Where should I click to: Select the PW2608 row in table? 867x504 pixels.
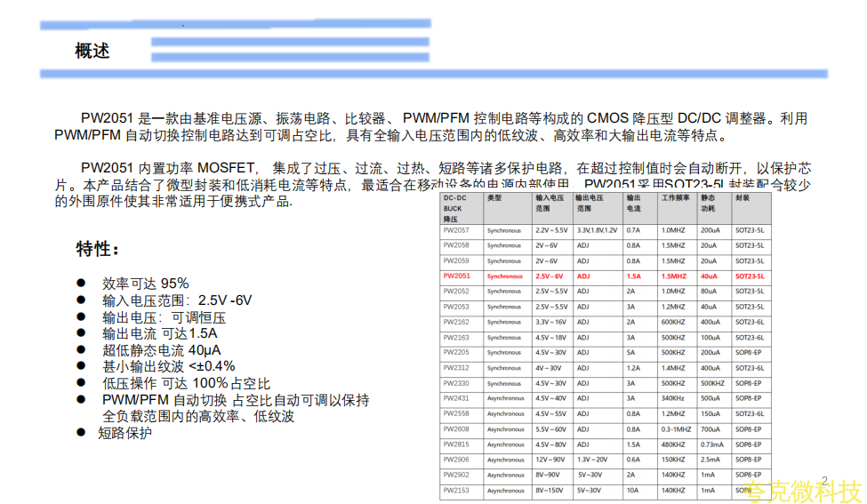point(456,429)
